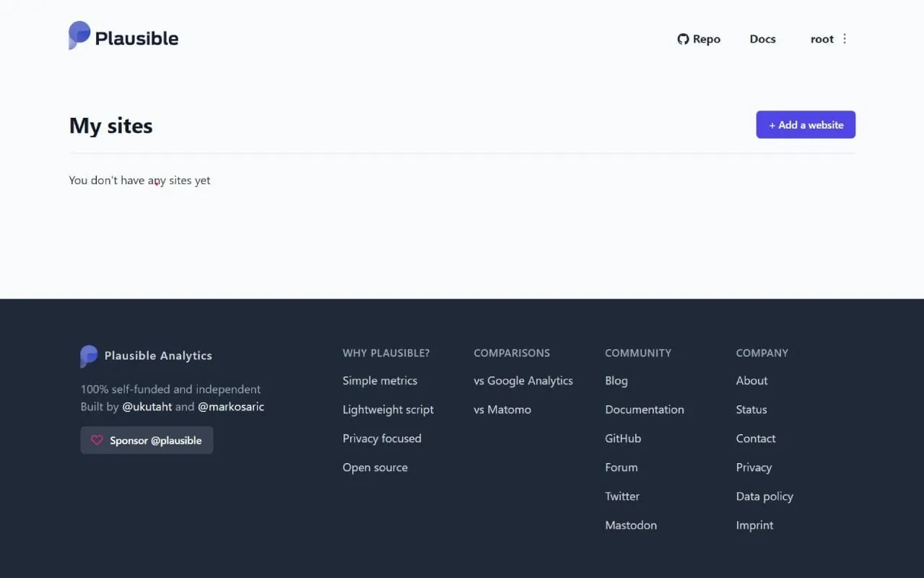Open the Docs link in header
This screenshot has width=924, height=578.
click(x=762, y=39)
